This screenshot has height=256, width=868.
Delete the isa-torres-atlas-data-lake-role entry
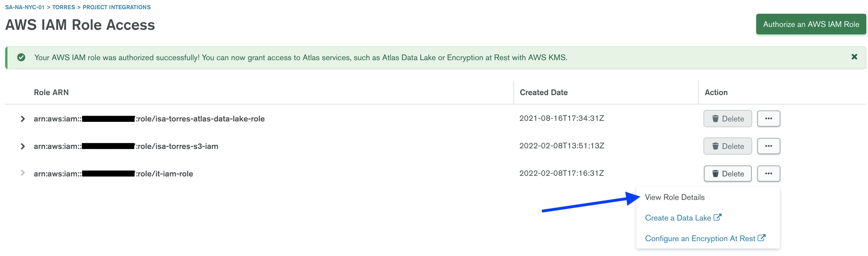(x=728, y=119)
